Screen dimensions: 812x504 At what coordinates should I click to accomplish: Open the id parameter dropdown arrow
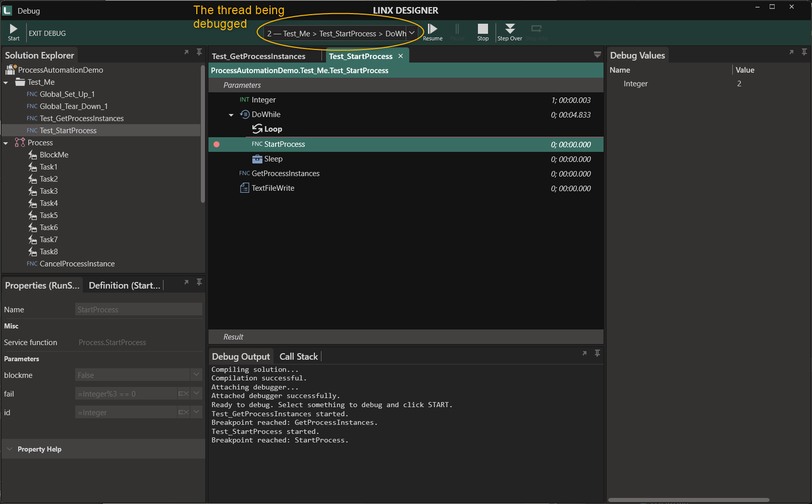click(x=196, y=412)
